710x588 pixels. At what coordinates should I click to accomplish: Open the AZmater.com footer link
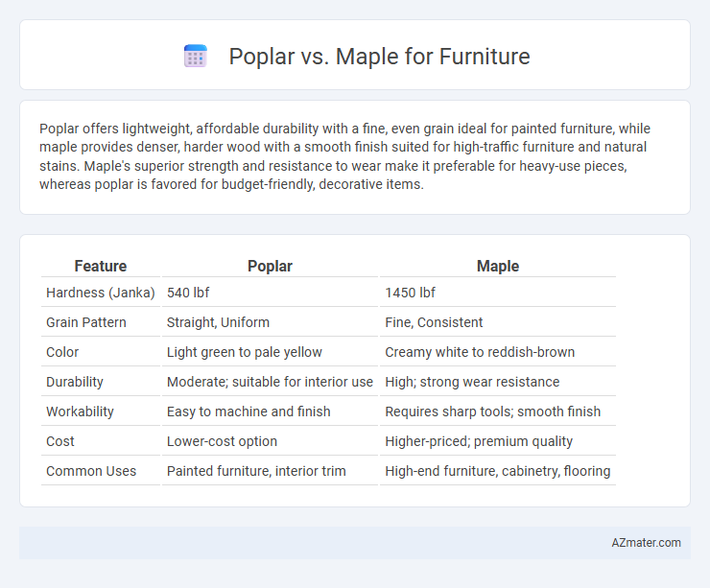[x=646, y=542]
